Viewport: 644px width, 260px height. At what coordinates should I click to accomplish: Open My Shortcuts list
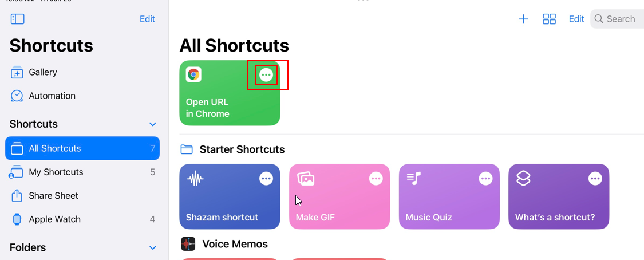point(56,172)
